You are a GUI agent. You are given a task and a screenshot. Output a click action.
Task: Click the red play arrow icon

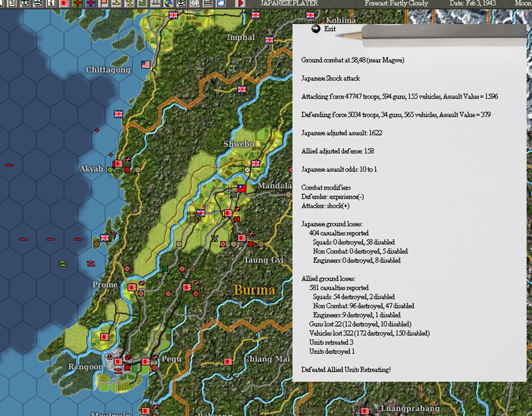tap(240, 4)
